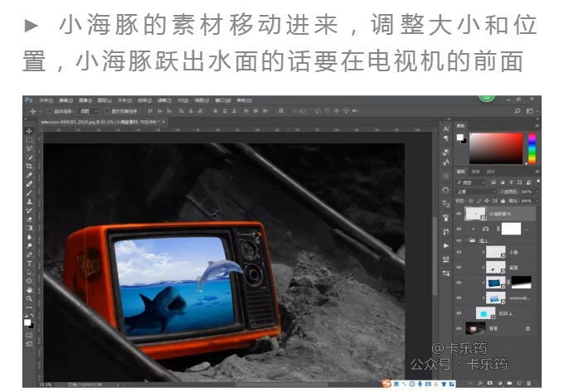The height and width of the screenshot is (392, 564).
Task: Select the Zoom tool
Action: coord(30,298)
